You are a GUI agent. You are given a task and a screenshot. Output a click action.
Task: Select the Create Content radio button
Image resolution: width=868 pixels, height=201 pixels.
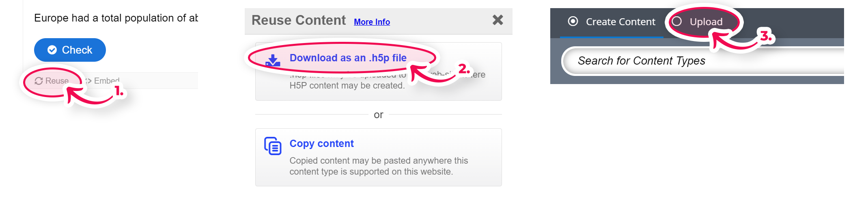[573, 21]
